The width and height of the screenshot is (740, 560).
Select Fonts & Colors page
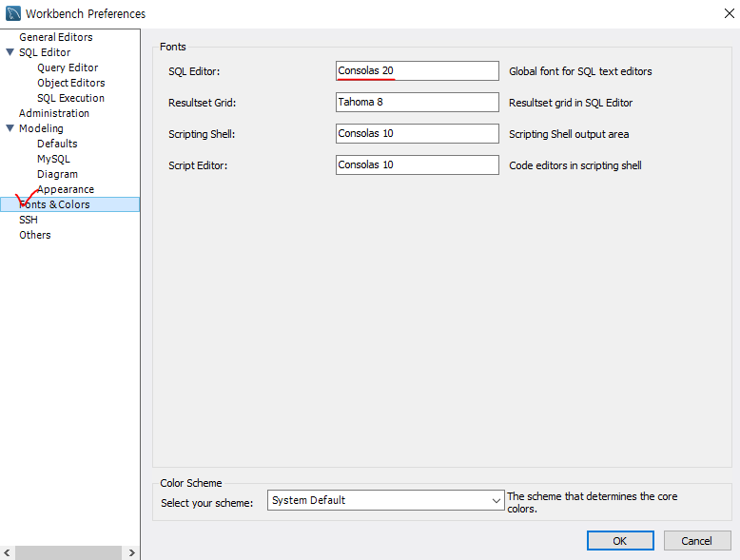tap(69, 204)
